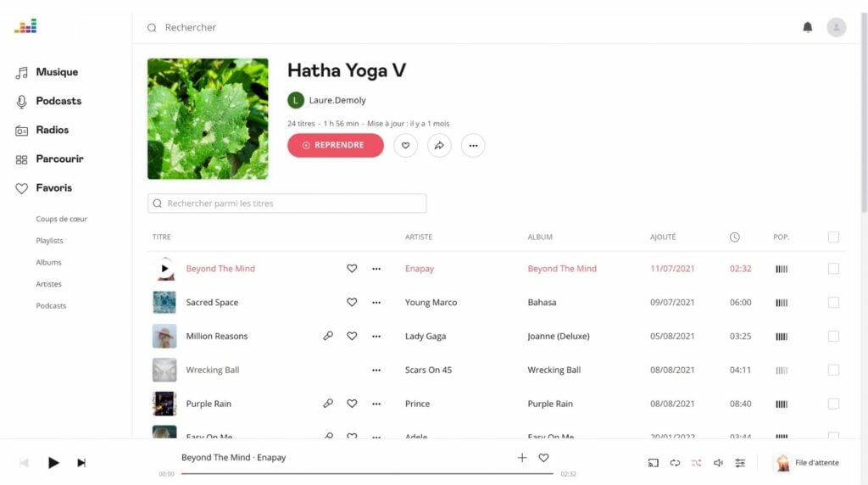Open options for Wrecking Ball

pyautogui.click(x=376, y=371)
